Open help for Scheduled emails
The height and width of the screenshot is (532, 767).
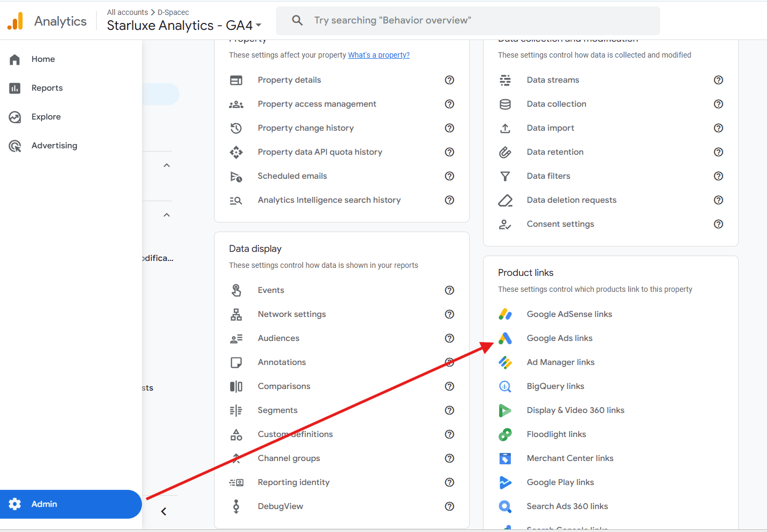click(x=449, y=176)
